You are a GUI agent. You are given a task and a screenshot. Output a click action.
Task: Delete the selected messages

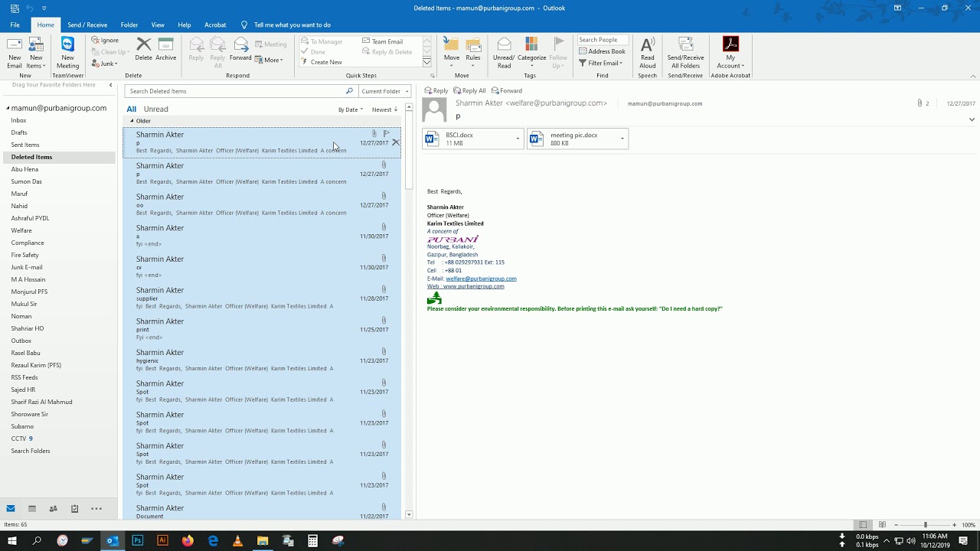[143, 50]
